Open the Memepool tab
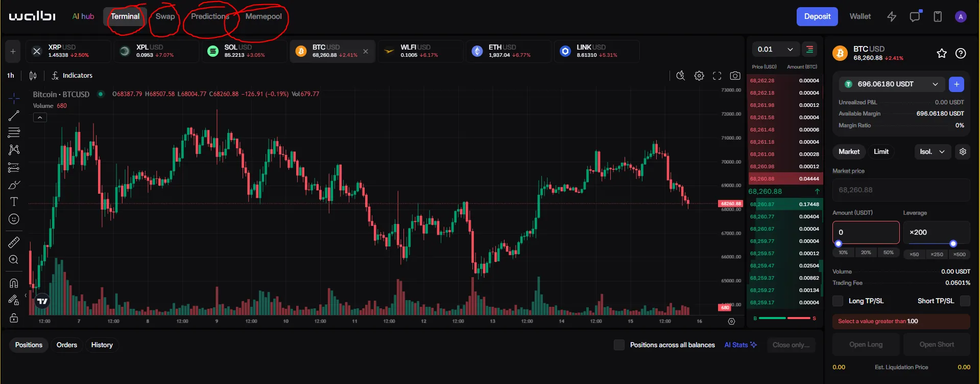The width and height of the screenshot is (980, 384). (264, 16)
